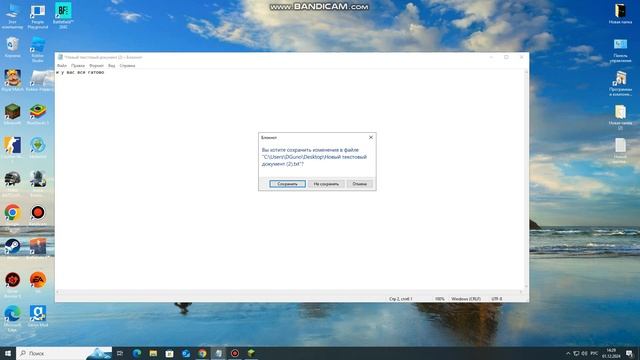Select the Новая папка desktop folder
This screenshot has height=360, width=640.
point(620,14)
